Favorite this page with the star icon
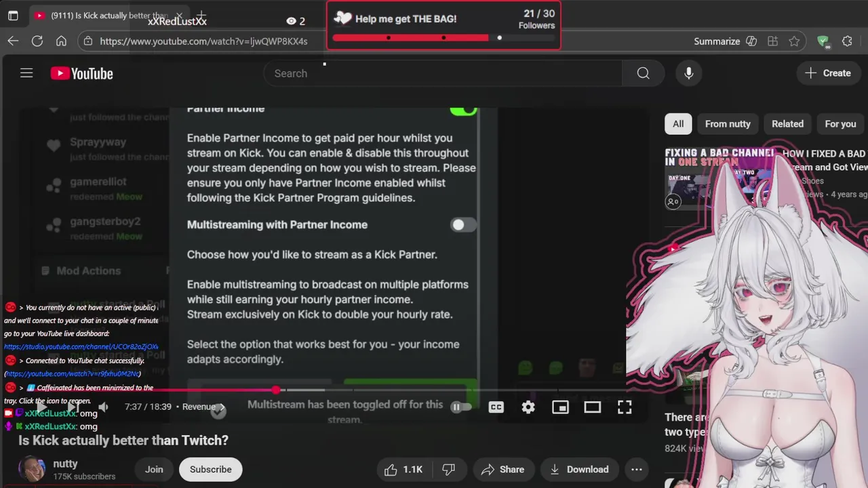The width and height of the screenshot is (868, 488). [x=794, y=41]
